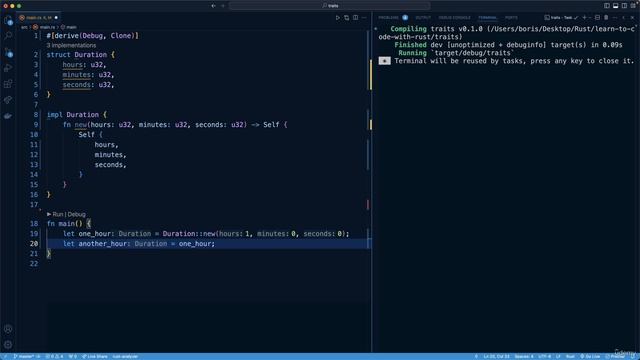Screen dimensions: 640x360
Task: Click the errors and warnings status indicator
Action: point(54,356)
